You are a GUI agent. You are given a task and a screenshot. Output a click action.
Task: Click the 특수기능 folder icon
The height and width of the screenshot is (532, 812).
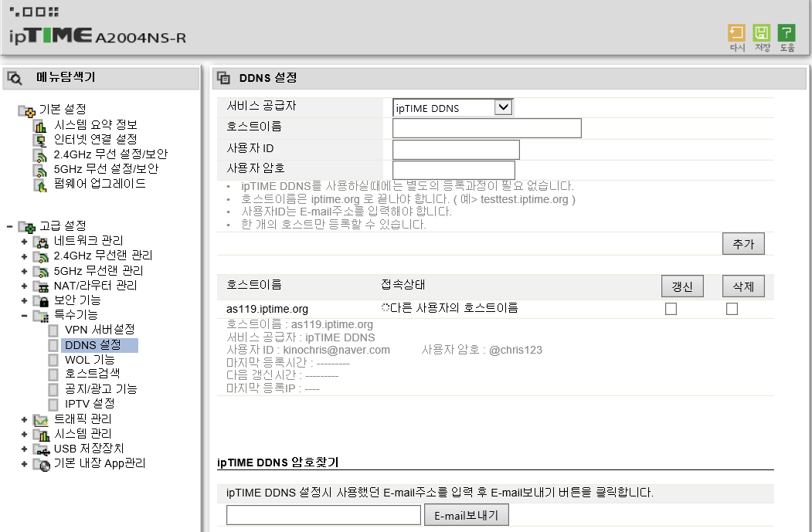(x=41, y=316)
